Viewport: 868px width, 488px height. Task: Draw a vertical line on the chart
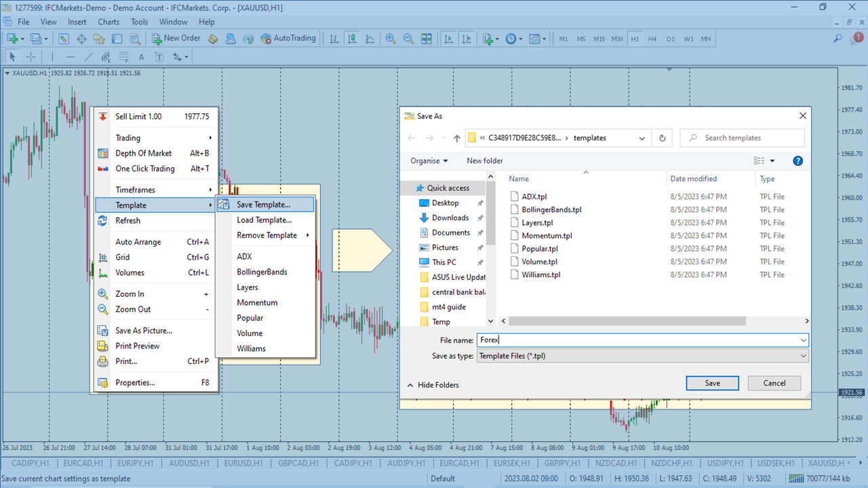click(x=52, y=57)
